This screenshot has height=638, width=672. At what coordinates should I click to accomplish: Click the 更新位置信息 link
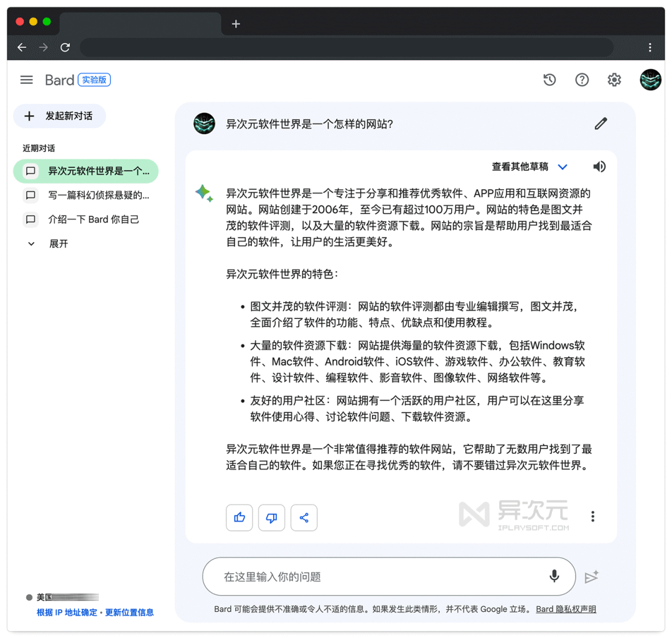coord(129,613)
